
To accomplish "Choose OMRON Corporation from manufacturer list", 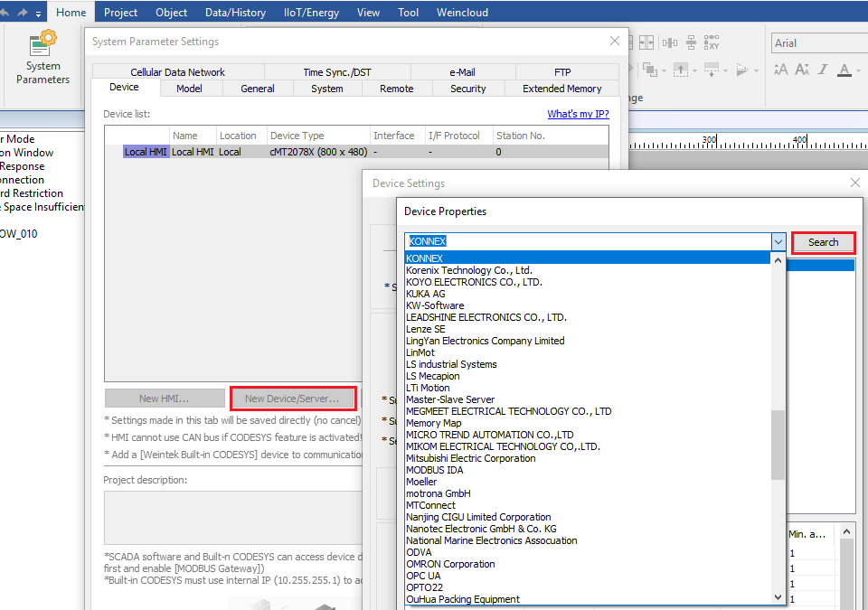I will (588, 564).
